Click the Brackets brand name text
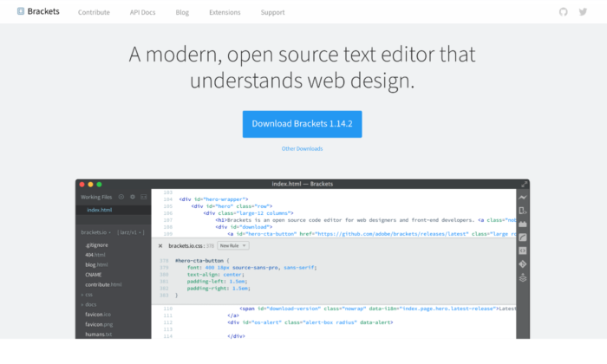 pyautogui.click(x=43, y=11)
